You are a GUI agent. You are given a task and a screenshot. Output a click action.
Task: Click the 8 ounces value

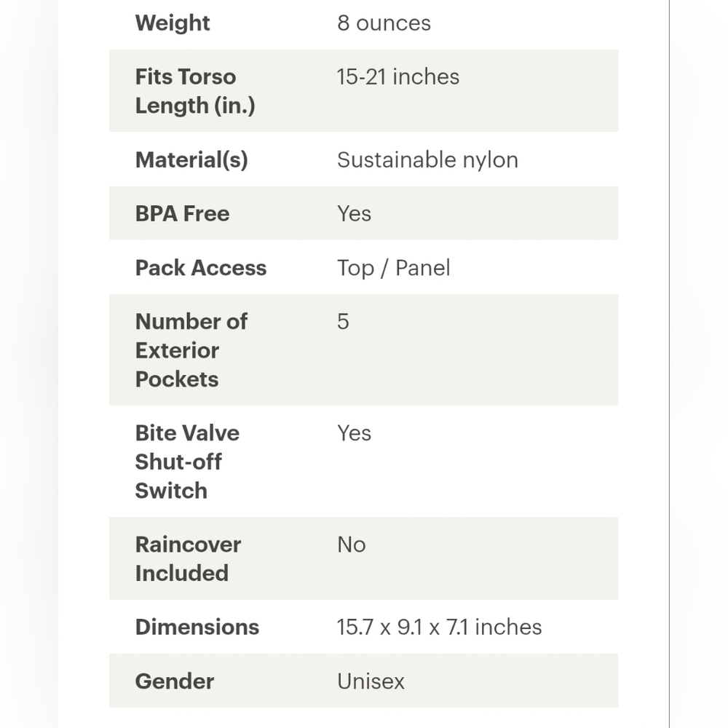[x=384, y=23]
